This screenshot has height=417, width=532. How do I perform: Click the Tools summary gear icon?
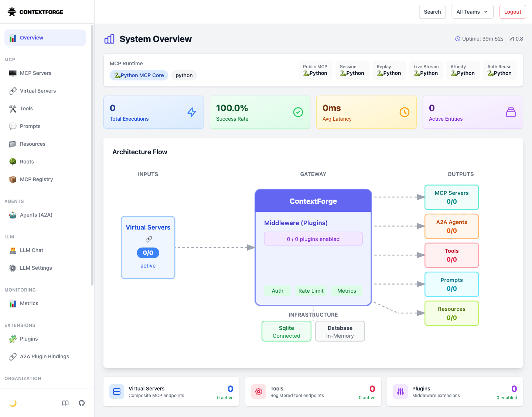point(259,392)
